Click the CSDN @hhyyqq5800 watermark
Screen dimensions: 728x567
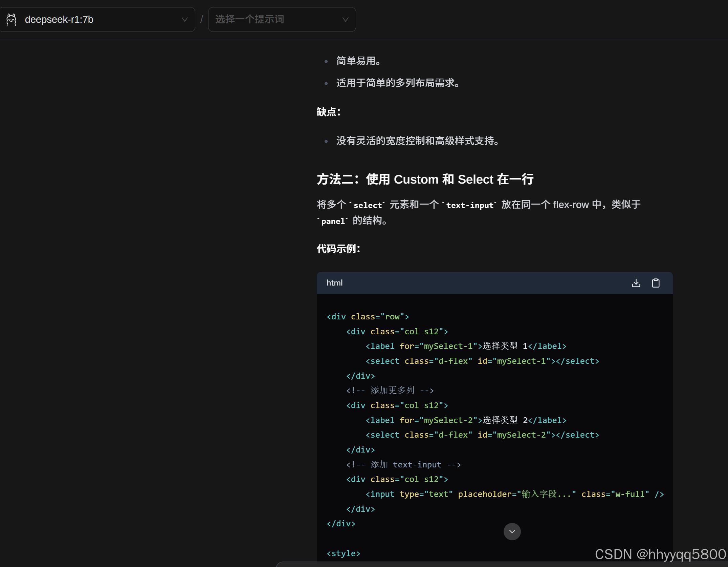point(660,554)
